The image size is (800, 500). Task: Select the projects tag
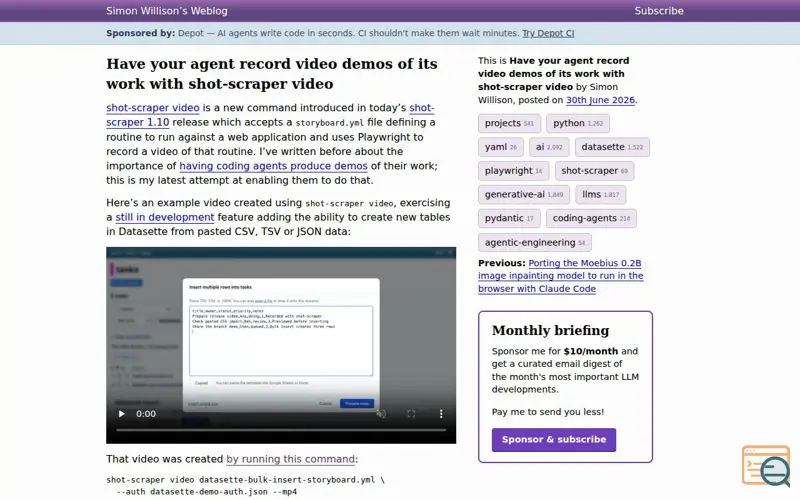click(x=509, y=123)
